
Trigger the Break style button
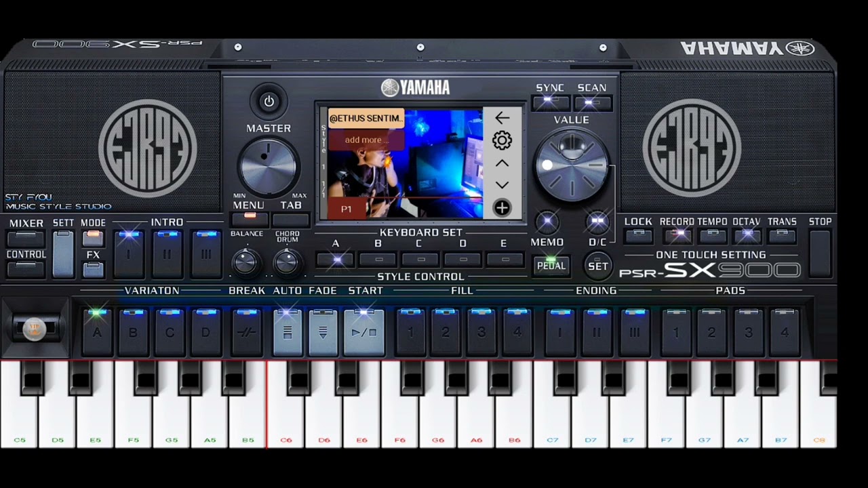pyautogui.click(x=247, y=331)
